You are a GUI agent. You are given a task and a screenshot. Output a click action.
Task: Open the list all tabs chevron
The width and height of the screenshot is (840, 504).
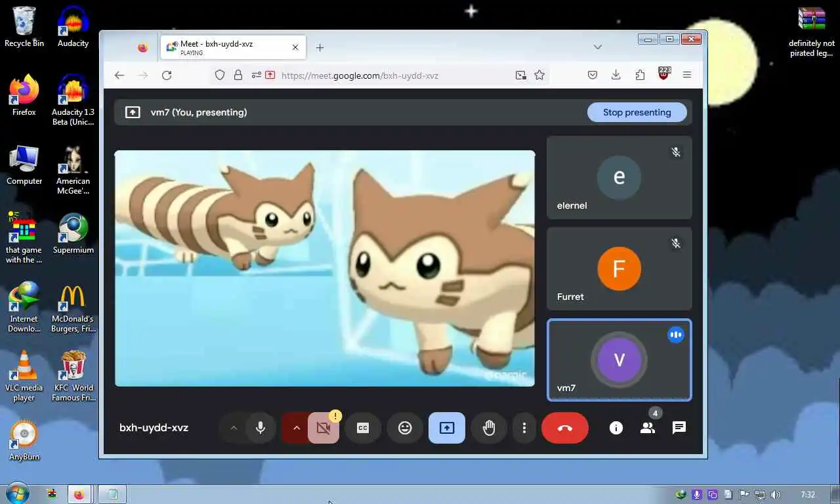[597, 47]
